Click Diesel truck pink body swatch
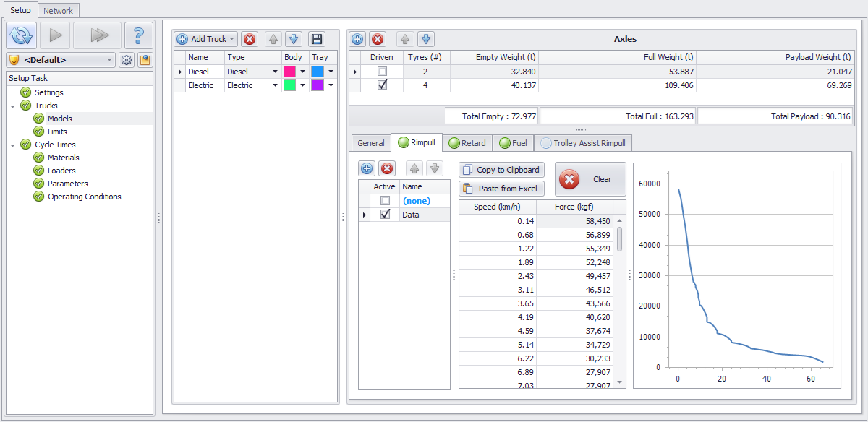 [290, 72]
